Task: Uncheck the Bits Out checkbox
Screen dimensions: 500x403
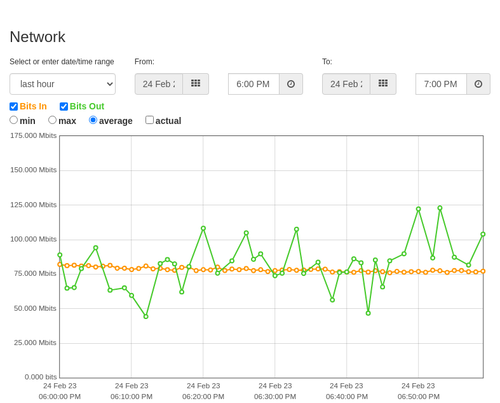Action: click(x=64, y=107)
